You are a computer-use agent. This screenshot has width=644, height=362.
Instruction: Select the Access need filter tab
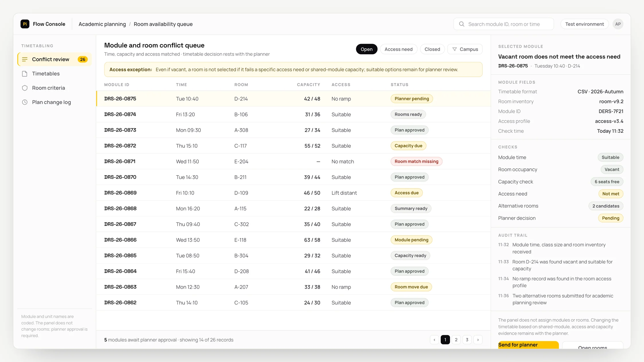click(x=398, y=49)
